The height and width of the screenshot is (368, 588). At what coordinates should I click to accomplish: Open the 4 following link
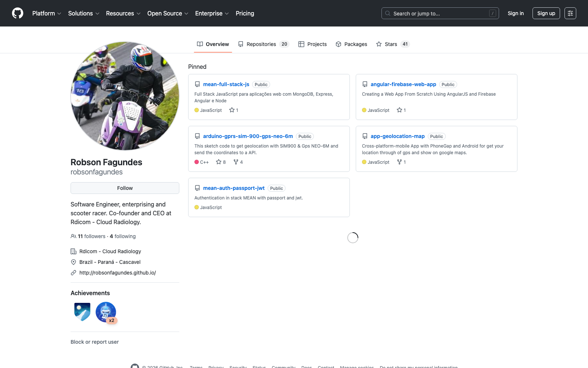pyautogui.click(x=123, y=236)
